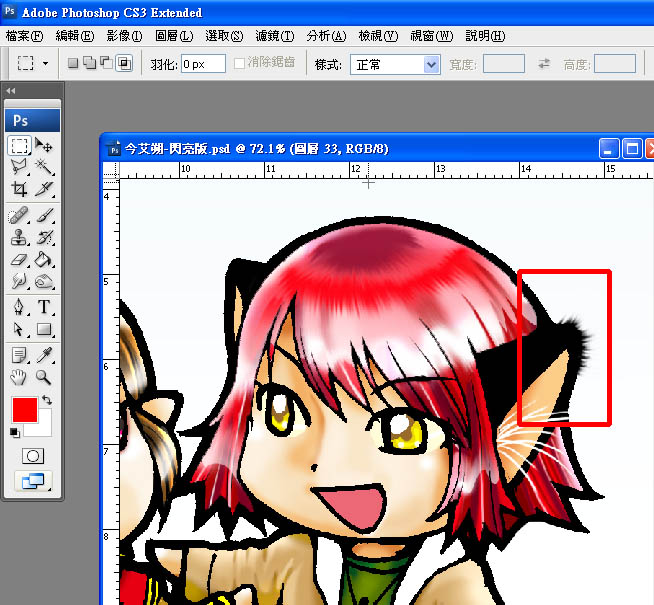Open the Filter (濾鏡) menu
This screenshot has width=654, height=605.
pyautogui.click(x=274, y=36)
